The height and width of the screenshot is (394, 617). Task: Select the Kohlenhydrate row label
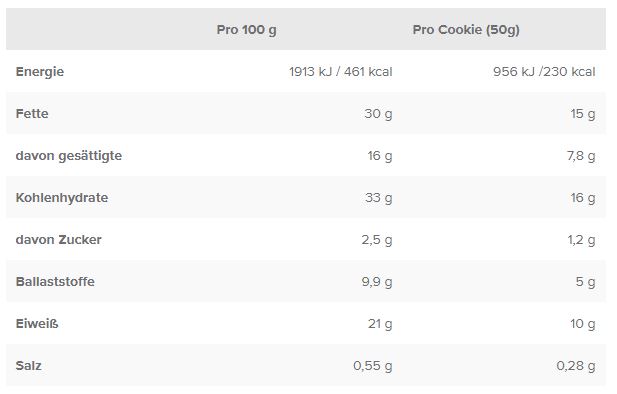point(62,198)
